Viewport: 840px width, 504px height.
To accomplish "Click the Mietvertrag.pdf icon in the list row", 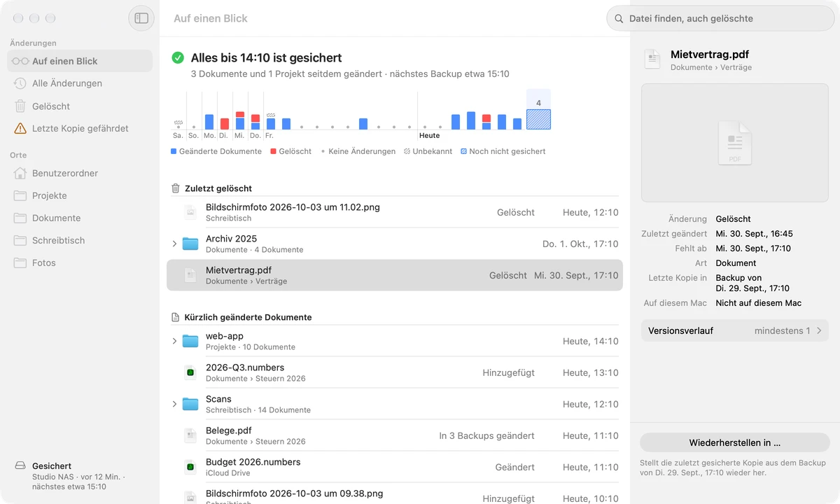I will (190, 275).
